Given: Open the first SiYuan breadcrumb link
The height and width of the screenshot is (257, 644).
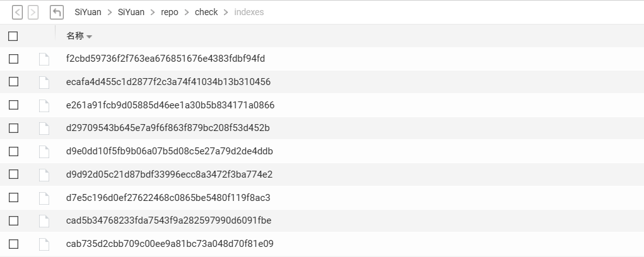Looking at the screenshot, I should pyautogui.click(x=88, y=12).
